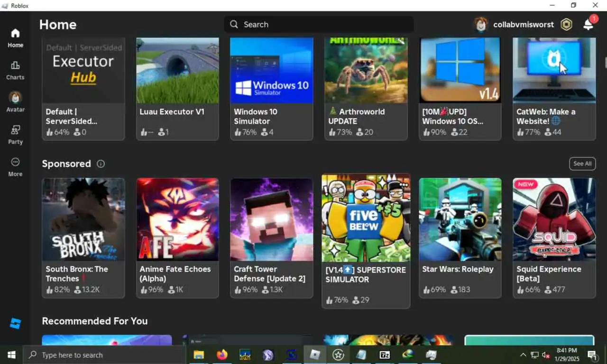Click the muted volume tray icon
607x364 pixels.
tap(546, 355)
